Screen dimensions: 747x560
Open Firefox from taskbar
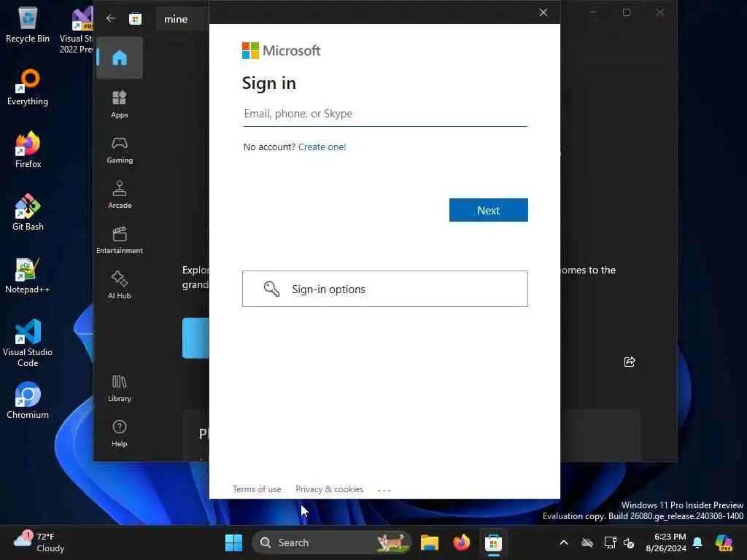(461, 542)
